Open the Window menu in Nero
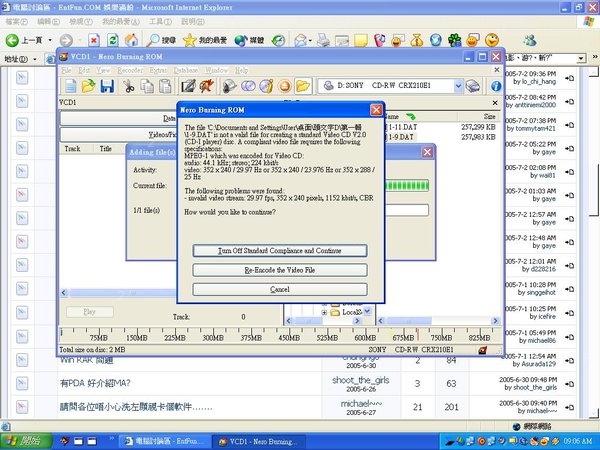The width and height of the screenshot is (600, 450). click(217, 70)
